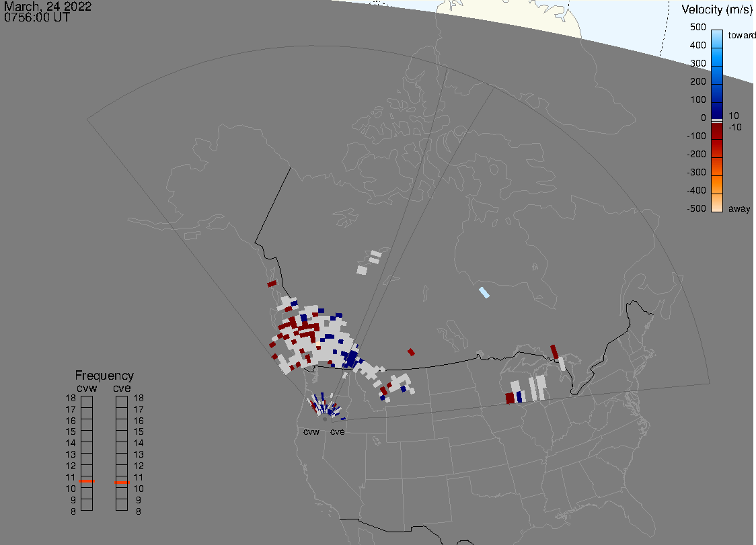Click the '500' velocity scale label

(x=697, y=27)
